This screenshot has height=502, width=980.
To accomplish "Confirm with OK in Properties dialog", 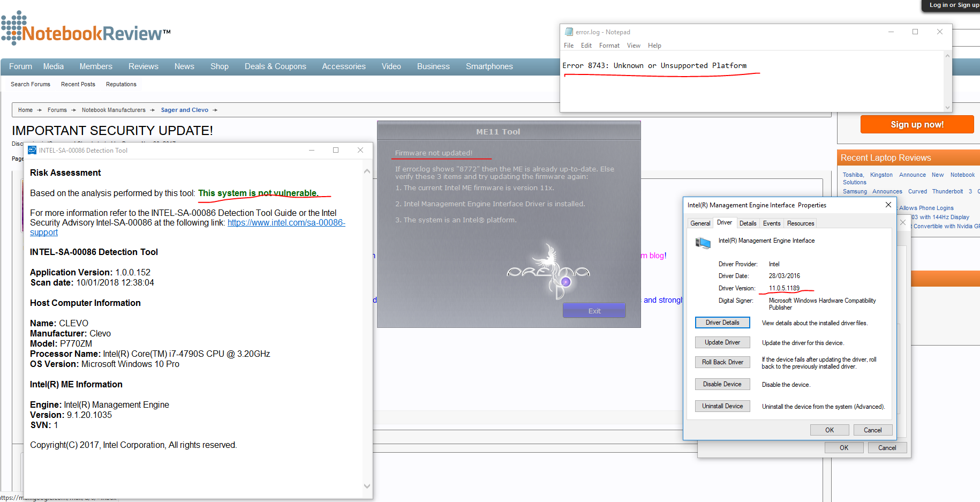I will tap(830, 430).
